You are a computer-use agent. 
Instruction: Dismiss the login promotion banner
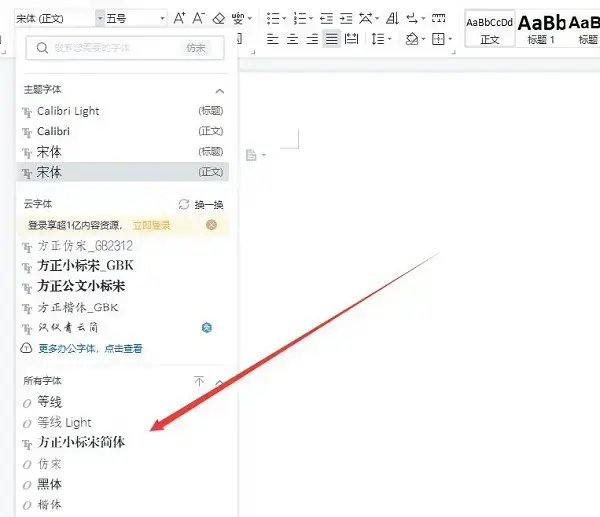pyautogui.click(x=211, y=225)
